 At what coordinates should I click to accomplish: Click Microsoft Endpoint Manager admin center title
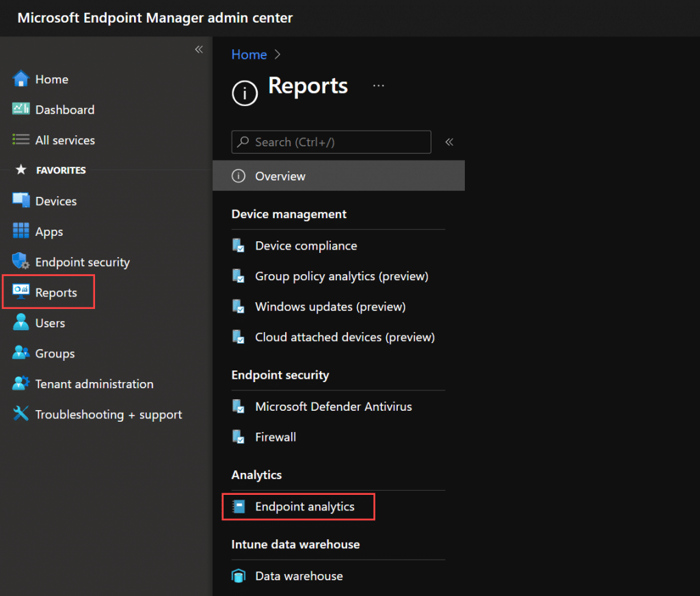[x=155, y=18]
